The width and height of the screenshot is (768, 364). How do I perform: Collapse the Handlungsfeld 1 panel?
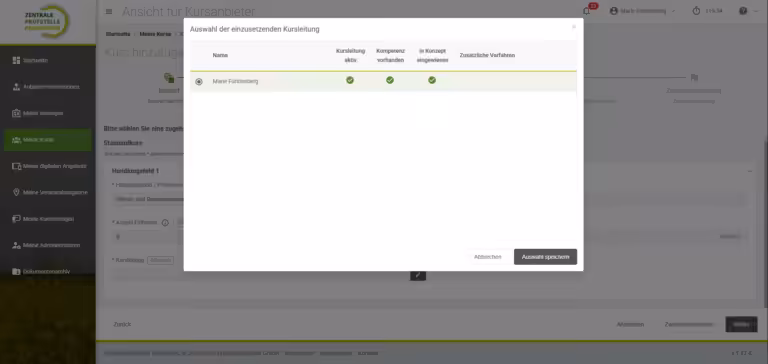[x=749, y=171]
